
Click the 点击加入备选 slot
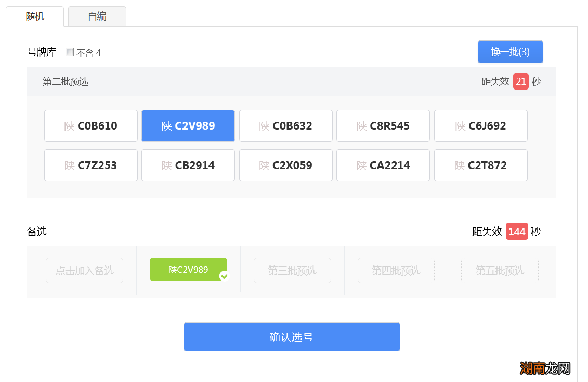click(x=84, y=271)
